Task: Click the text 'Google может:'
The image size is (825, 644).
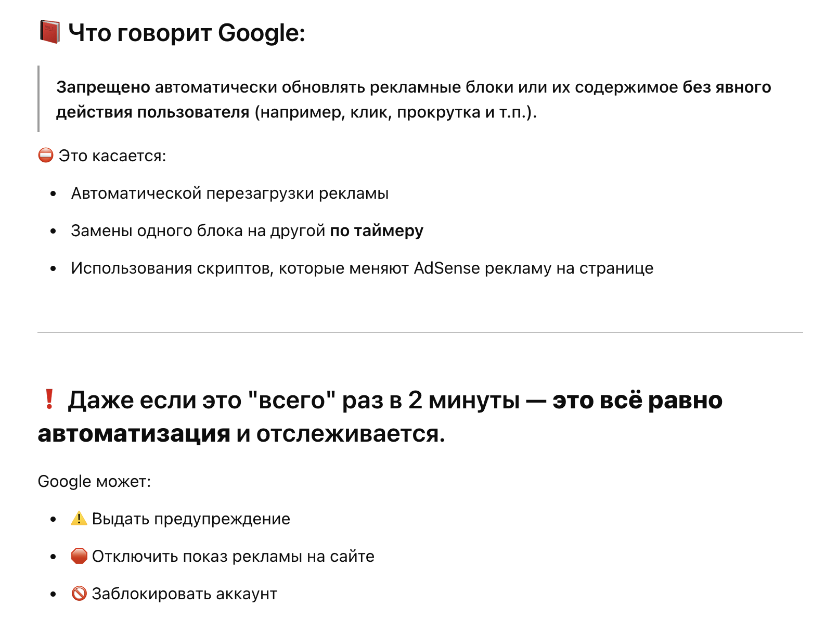Action: [94, 481]
